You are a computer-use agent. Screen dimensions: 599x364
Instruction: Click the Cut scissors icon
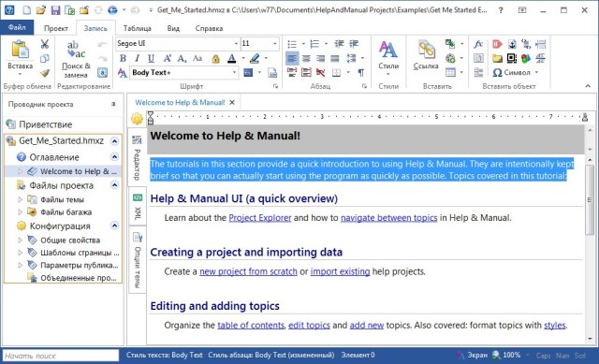tap(45, 44)
